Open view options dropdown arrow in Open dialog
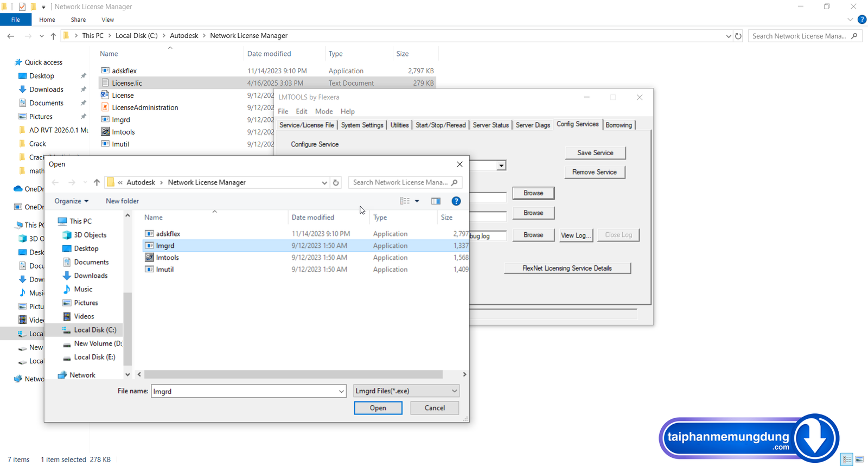The image size is (868, 466). point(417,201)
